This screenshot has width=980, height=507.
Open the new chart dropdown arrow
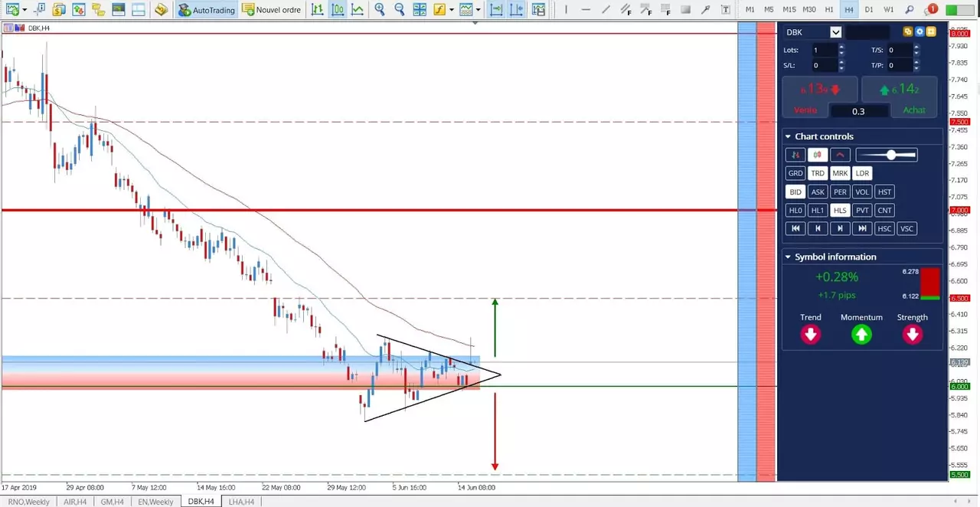point(24,10)
